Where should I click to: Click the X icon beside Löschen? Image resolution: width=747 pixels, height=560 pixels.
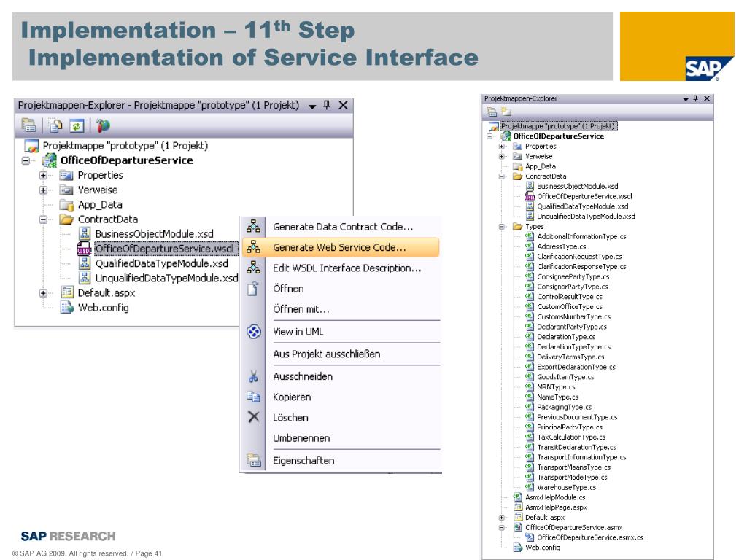[249, 418]
